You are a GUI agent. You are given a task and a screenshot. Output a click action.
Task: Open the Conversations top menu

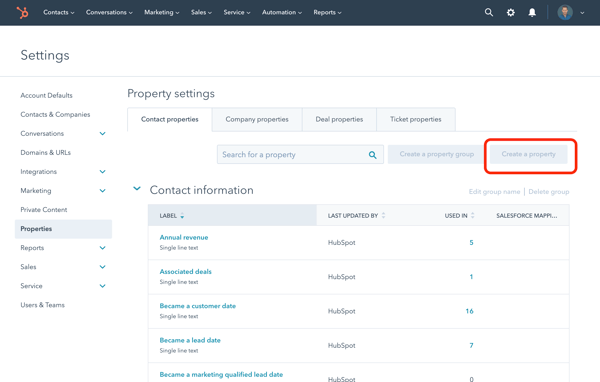109,12
